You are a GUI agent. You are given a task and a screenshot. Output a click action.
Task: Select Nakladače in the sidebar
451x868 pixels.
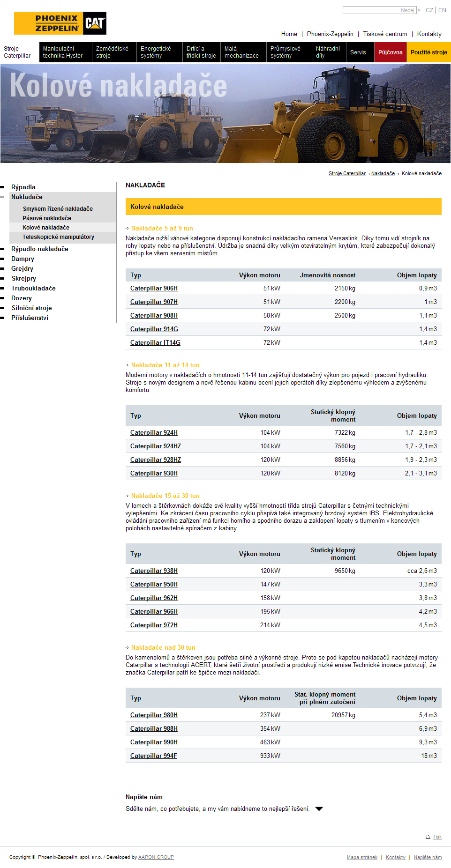[x=27, y=197]
